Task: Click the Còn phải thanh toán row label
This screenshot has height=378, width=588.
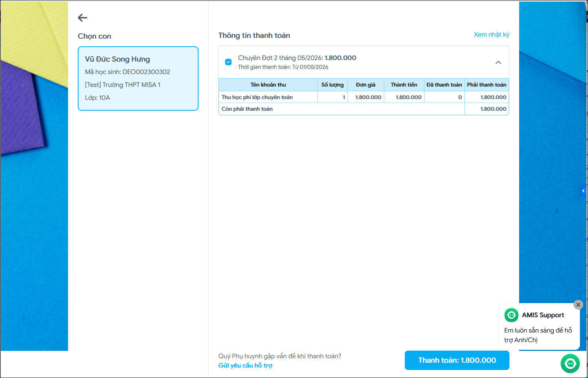Action: tap(247, 109)
